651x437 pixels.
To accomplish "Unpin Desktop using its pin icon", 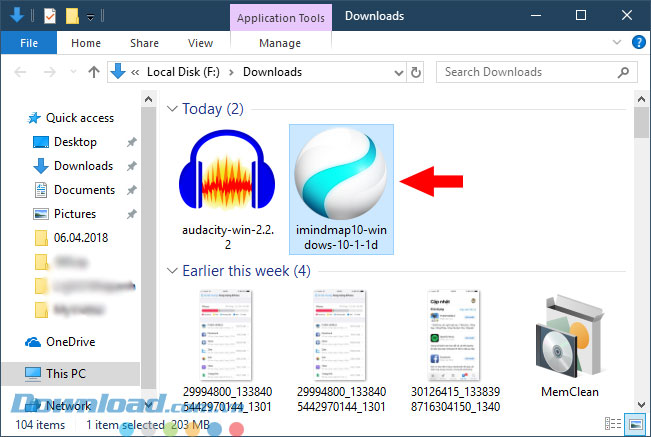I will click(132, 142).
